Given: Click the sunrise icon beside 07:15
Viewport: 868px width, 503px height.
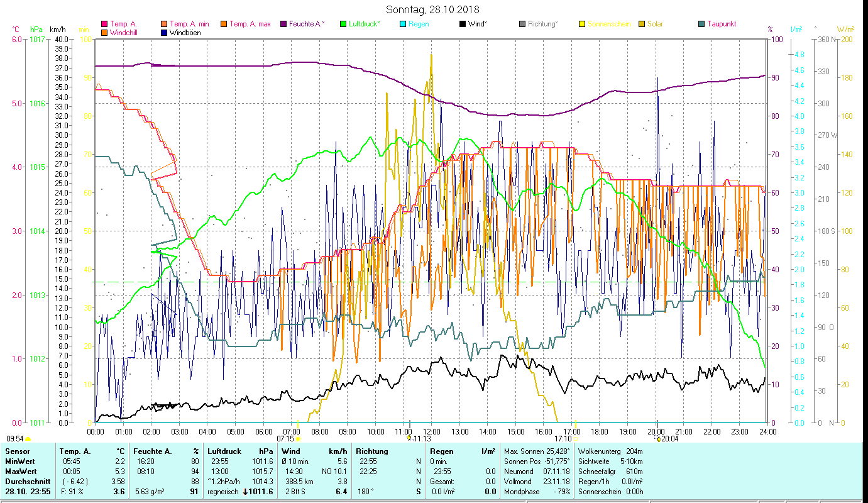Looking at the screenshot, I should coord(298,439).
